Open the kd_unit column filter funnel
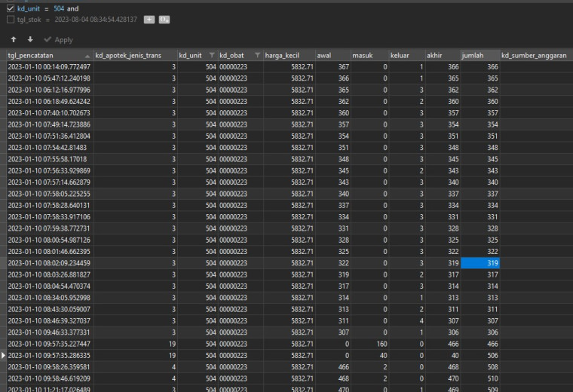The width and height of the screenshot is (573, 392). tap(212, 55)
